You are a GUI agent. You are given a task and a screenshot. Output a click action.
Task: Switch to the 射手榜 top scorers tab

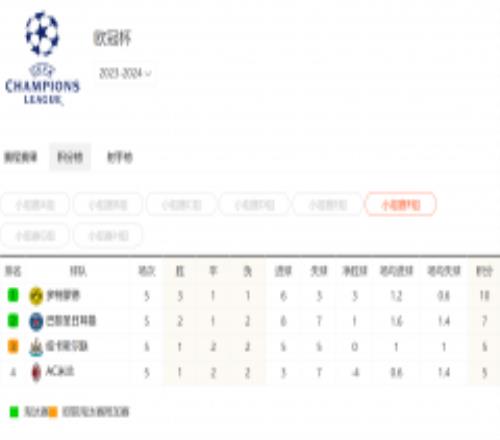pos(120,157)
